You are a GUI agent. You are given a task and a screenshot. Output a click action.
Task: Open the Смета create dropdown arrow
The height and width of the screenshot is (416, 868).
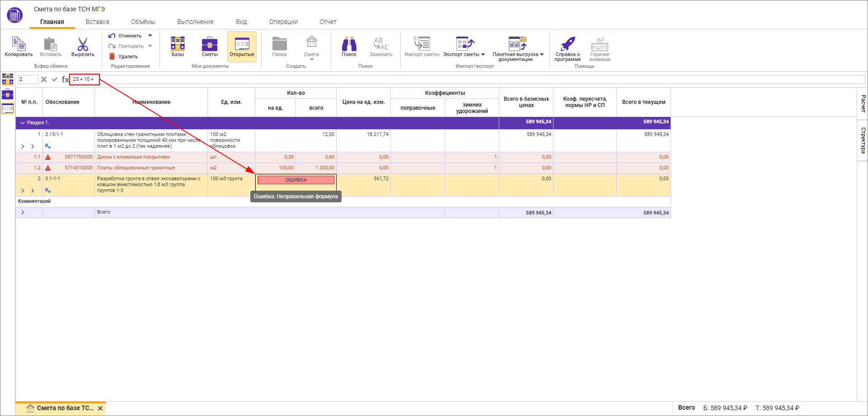pos(311,59)
